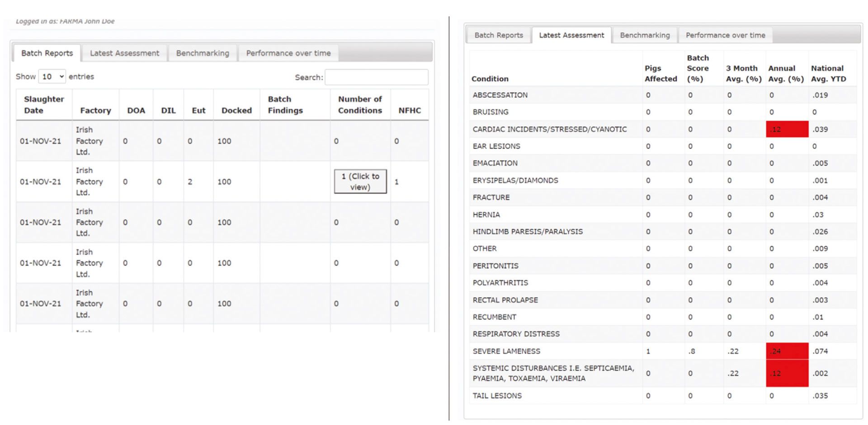Click Hindlimb Paresis national average .026
The image size is (868, 425).
click(x=820, y=232)
